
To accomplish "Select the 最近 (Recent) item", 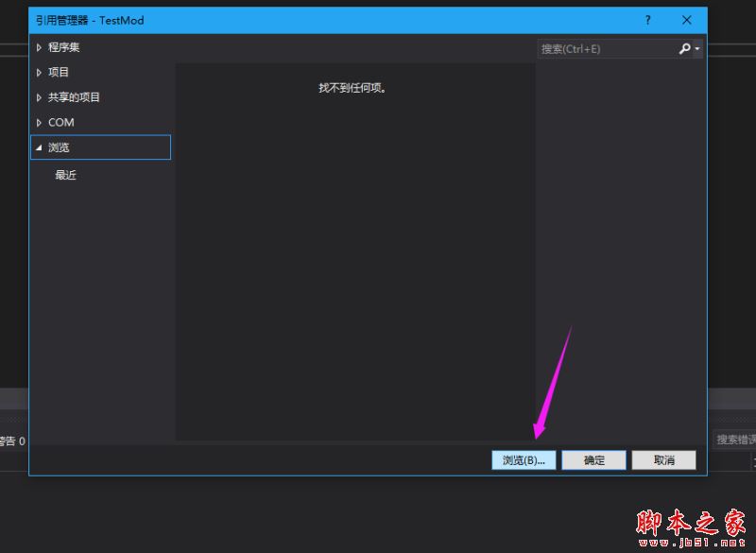I will coord(64,175).
